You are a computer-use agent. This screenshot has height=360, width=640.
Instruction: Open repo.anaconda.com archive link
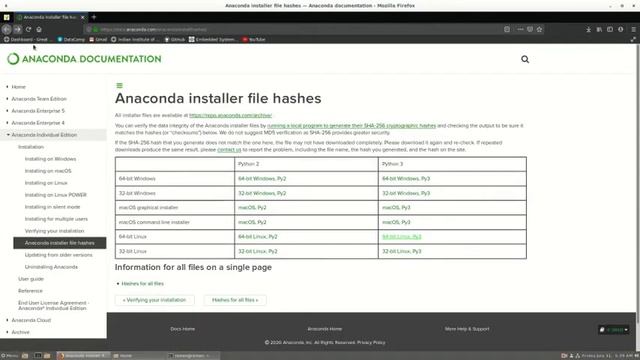click(x=230, y=116)
